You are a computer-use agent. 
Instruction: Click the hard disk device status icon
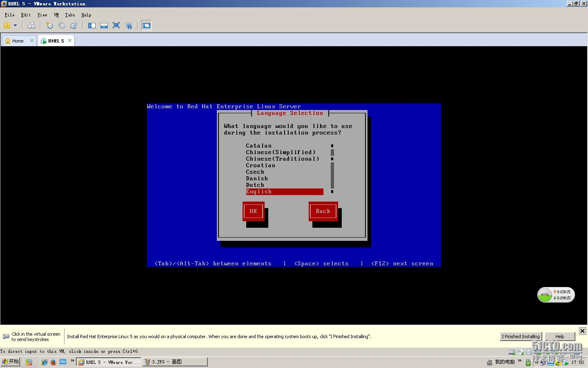[x=512, y=352]
